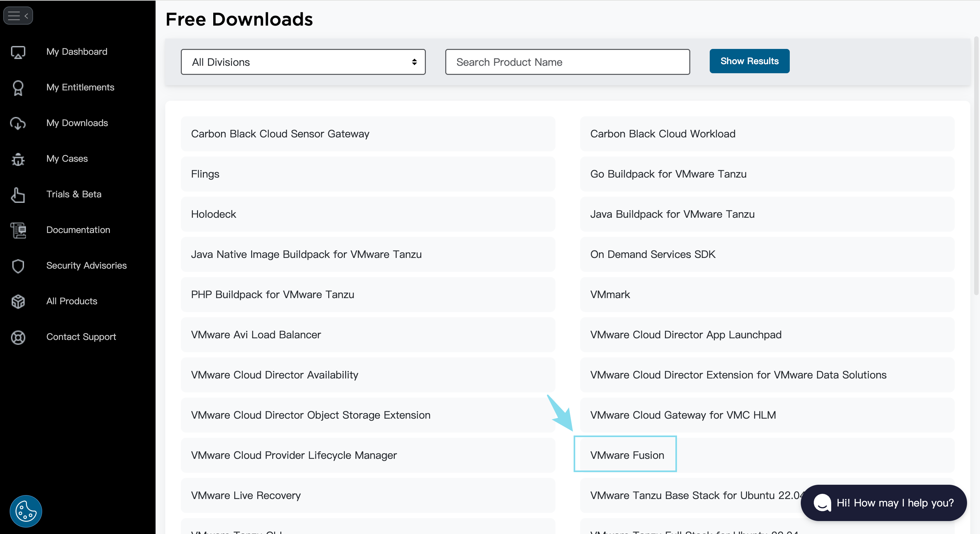Viewport: 980px width, 534px height.
Task: Click the My Entitlements ribbon badge icon
Action: tap(18, 88)
